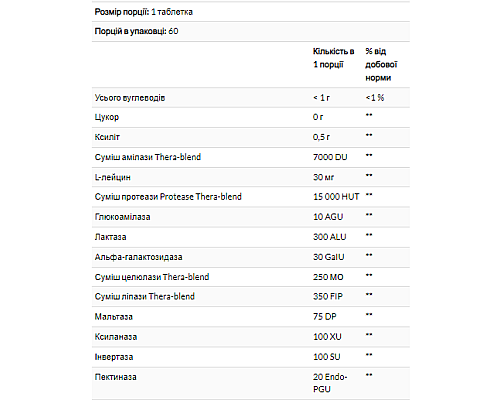Click the 'Розмір порції: 1 таблетка' row
The image size is (500, 400).
click(251, 12)
